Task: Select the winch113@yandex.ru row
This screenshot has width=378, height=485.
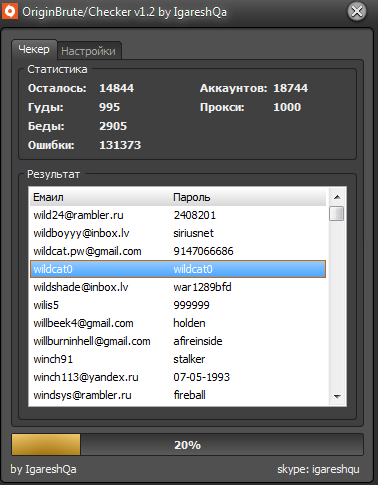Action: point(178,377)
